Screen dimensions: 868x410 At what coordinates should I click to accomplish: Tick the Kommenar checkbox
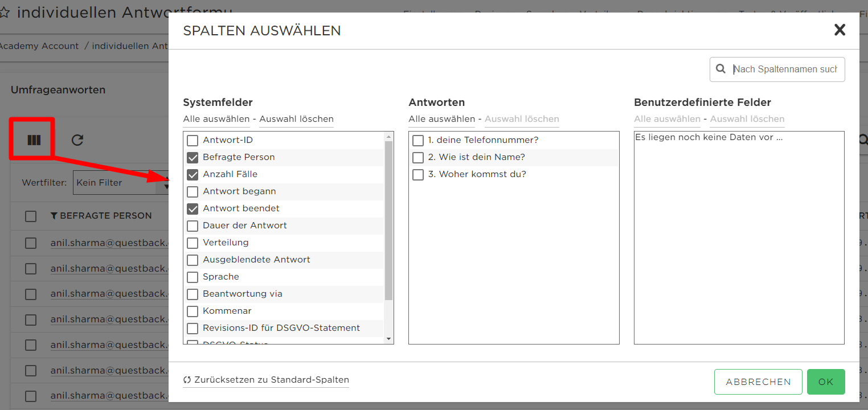pyautogui.click(x=193, y=311)
